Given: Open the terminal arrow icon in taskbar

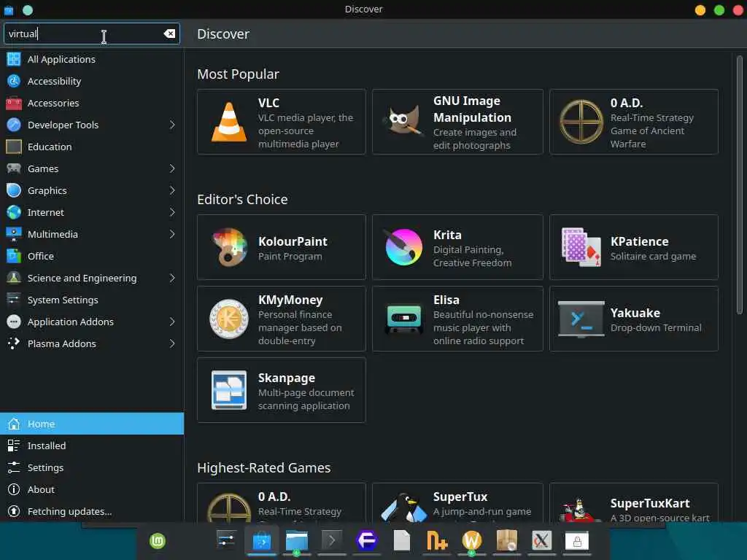Looking at the screenshot, I should (332, 540).
